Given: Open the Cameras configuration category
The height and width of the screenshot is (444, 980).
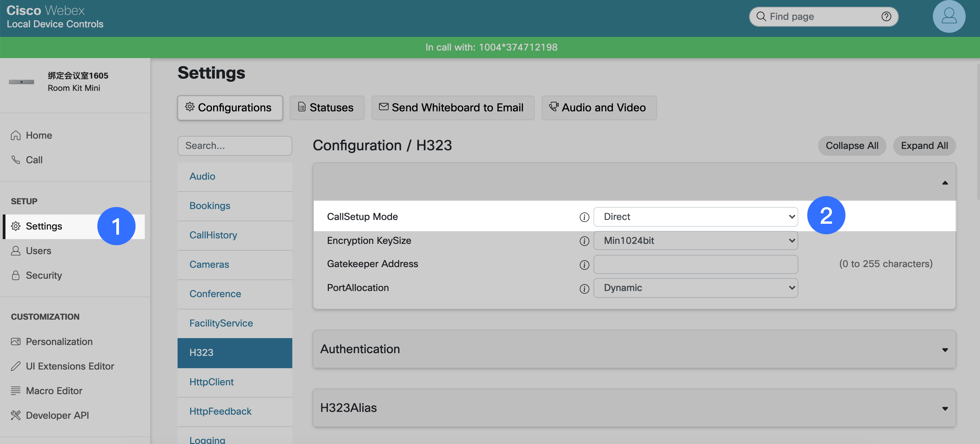Looking at the screenshot, I should (x=235, y=264).
